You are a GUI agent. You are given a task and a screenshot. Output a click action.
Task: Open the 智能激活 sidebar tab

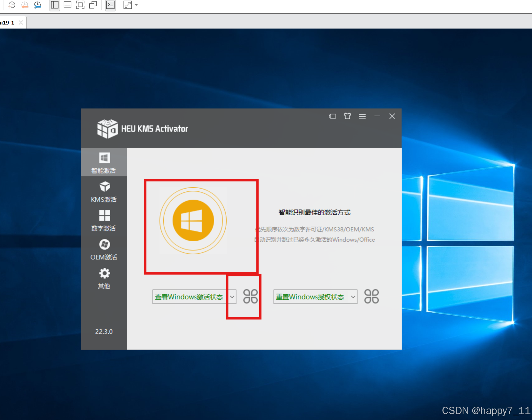pyautogui.click(x=104, y=162)
